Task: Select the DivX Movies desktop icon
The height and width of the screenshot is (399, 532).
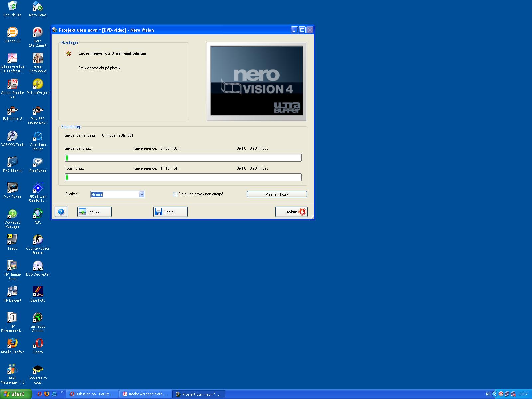Action: coord(12,165)
